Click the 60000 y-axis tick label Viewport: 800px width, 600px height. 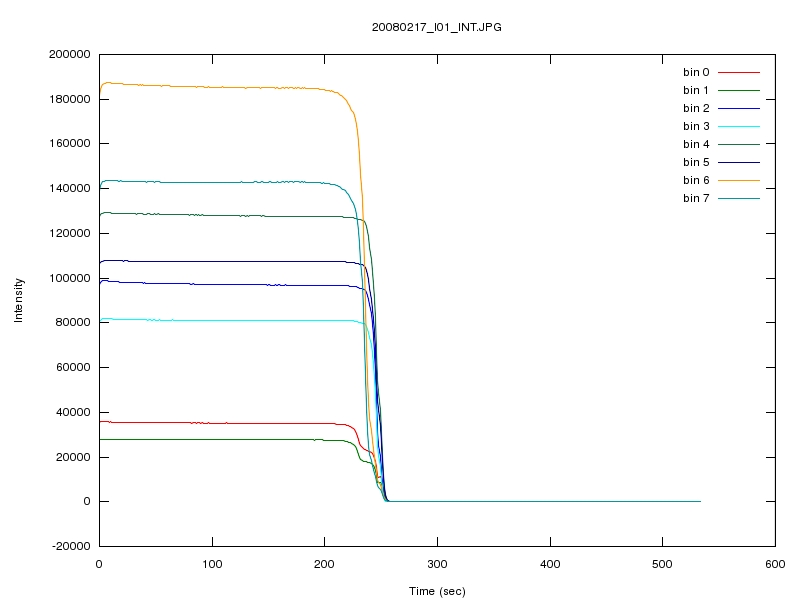(73, 367)
